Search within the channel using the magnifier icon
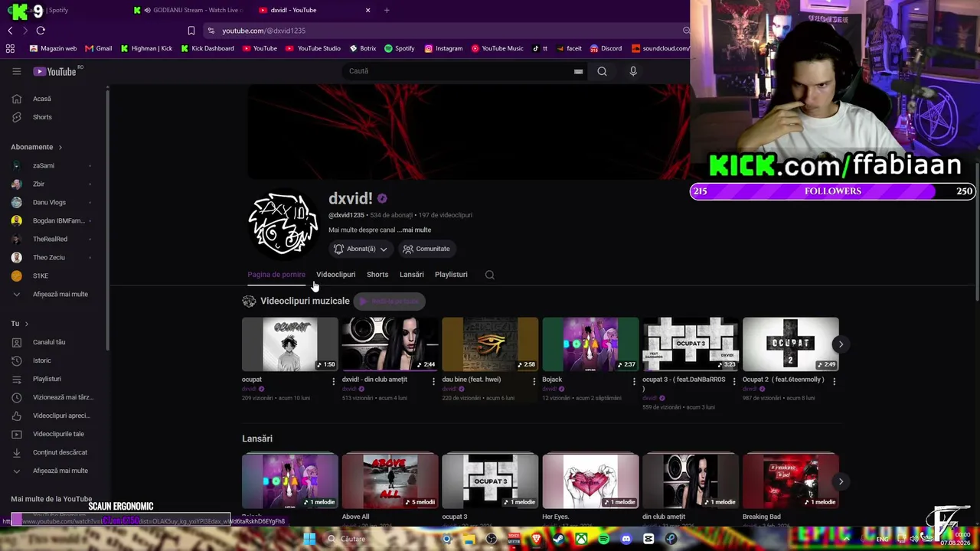Viewport: 980px width, 551px height. [490, 275]
